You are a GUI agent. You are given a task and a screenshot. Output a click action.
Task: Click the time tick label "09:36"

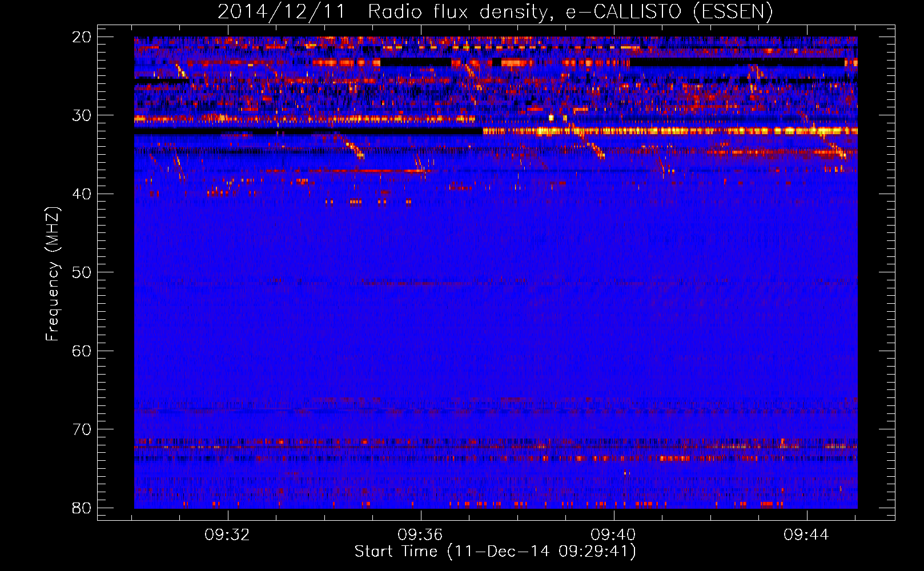pos(420,535)
